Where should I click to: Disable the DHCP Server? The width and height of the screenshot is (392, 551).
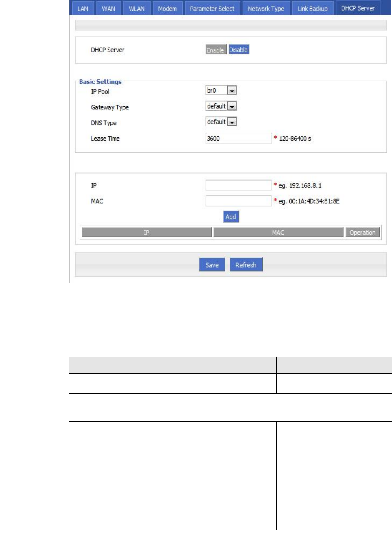click(x=238, y=50)
